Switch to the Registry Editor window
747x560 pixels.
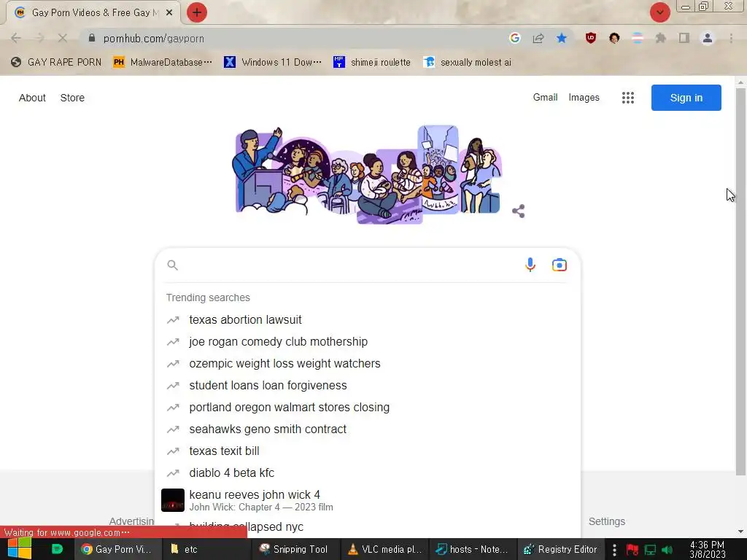pyautogui.click(x=562, y=549)
